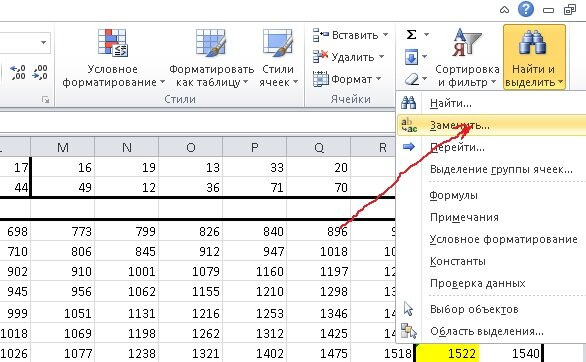Screen dimensions: 586x362
Task: Select Формулы menu item
Action: (x=491, y=195)
